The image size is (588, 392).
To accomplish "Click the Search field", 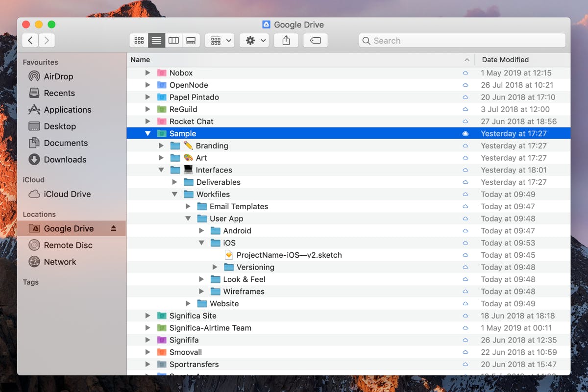I will click(x=462, y=41).
